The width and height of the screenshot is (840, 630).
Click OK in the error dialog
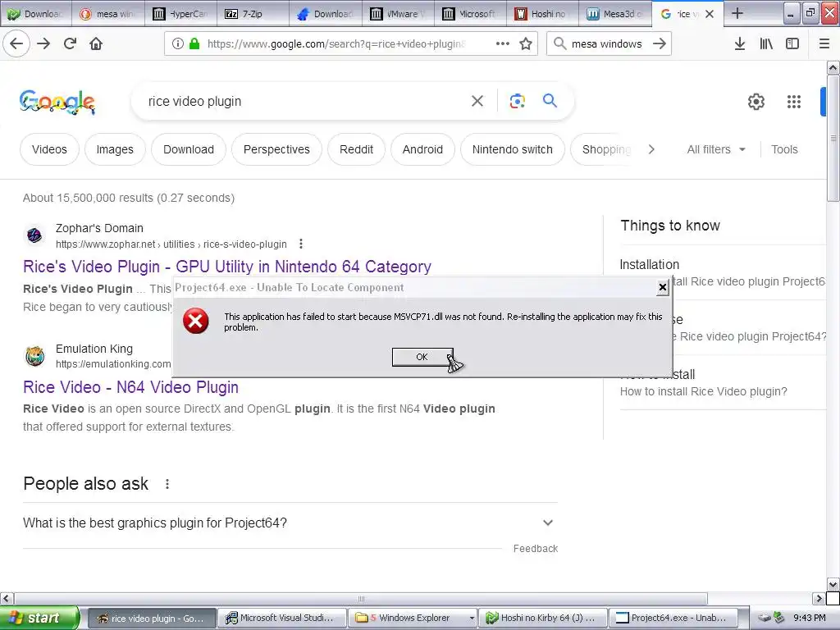(x=422, y=357)
